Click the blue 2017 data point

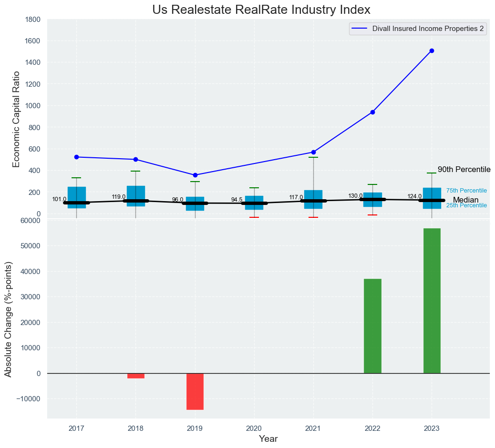[76, 157]
